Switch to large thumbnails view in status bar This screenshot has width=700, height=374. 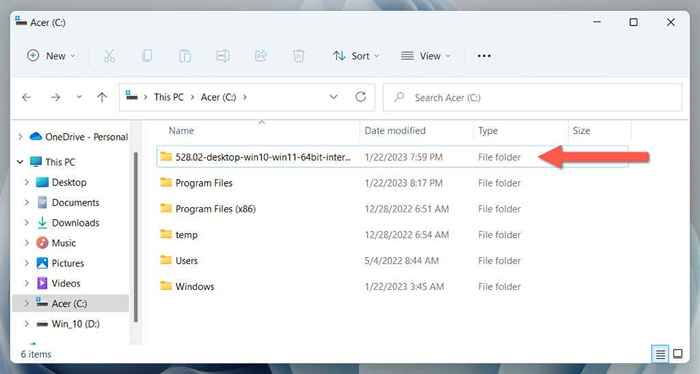(678, 354)
